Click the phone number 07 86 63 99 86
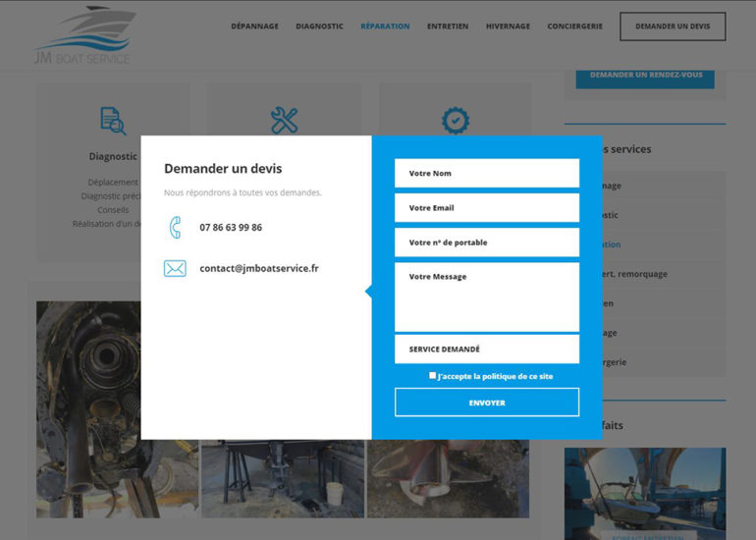The image size is (756, 540). click(x=231, y=228)
